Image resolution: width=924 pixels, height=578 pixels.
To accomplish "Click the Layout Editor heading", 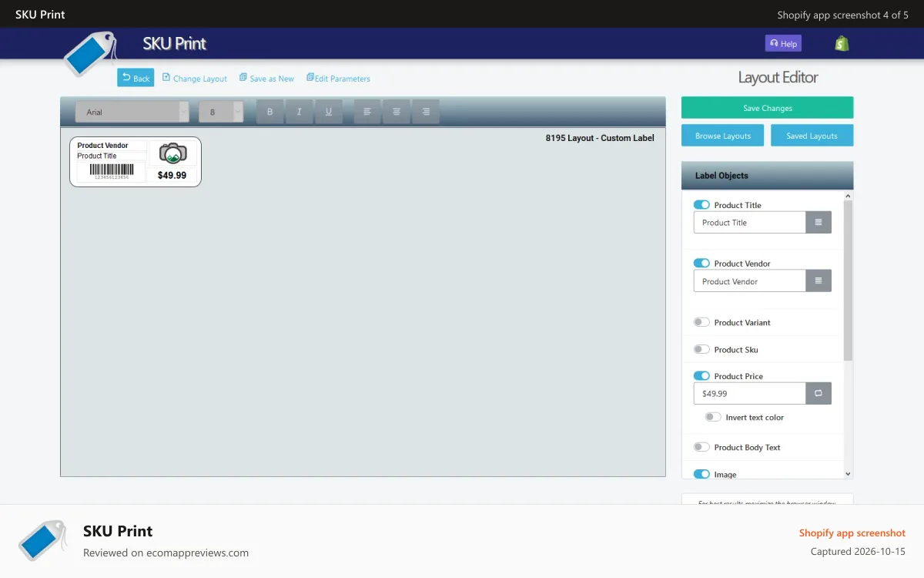I will [x=778, y=77].
